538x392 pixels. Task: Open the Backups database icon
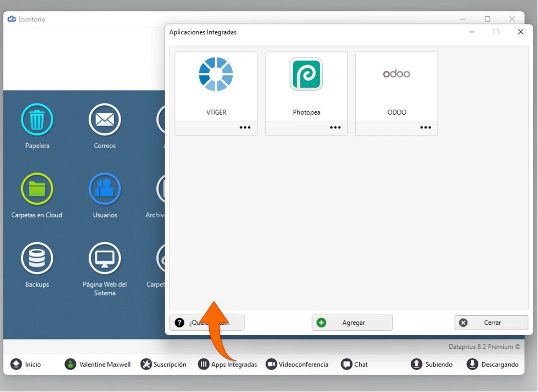(37, 258)
